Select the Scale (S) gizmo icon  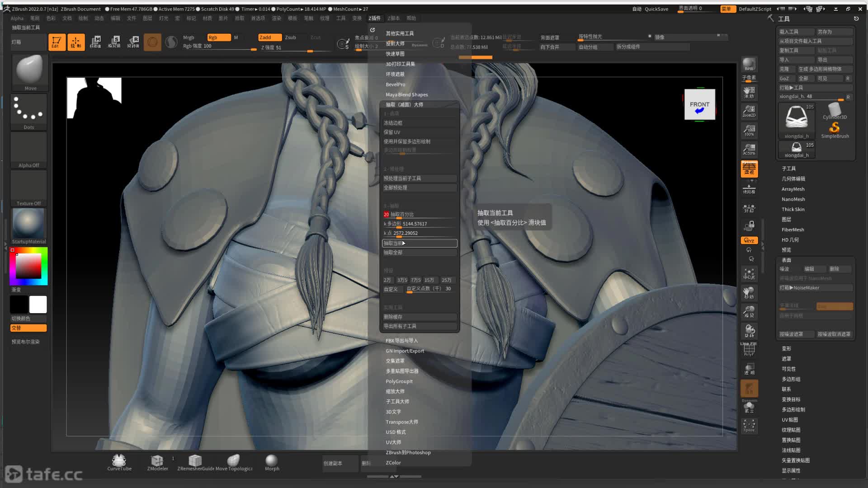pos(114,42)
